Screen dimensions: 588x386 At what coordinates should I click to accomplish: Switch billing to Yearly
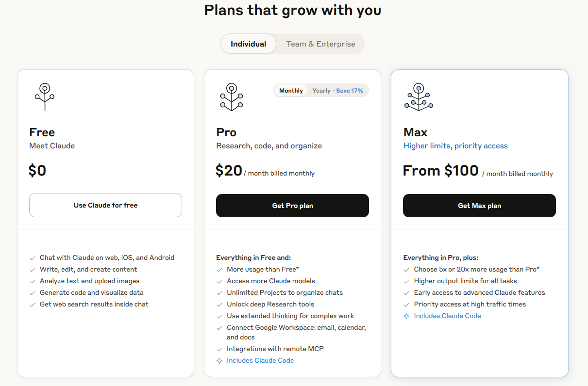pyautogui.click(x=321, y=91)
